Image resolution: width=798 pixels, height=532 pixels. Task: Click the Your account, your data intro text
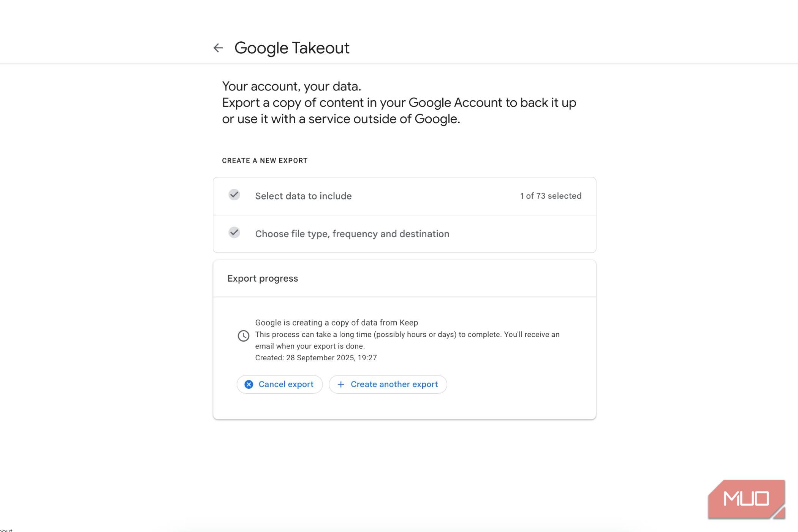[291, 87]
